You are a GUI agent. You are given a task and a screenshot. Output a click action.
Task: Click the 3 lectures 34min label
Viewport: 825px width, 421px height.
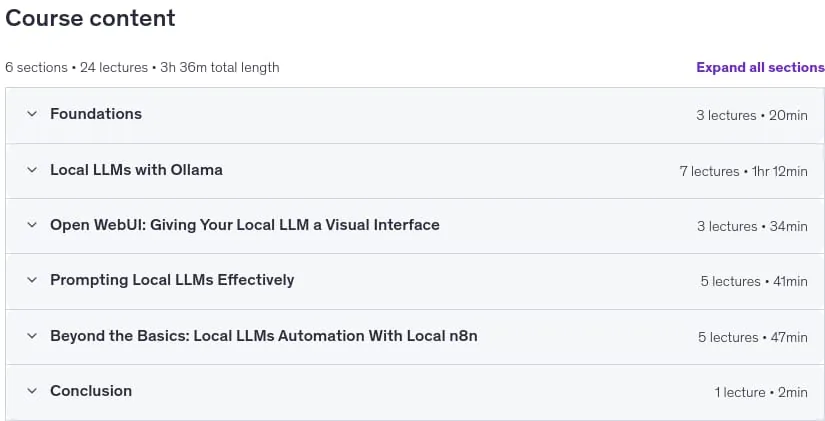tap(752, 226)
